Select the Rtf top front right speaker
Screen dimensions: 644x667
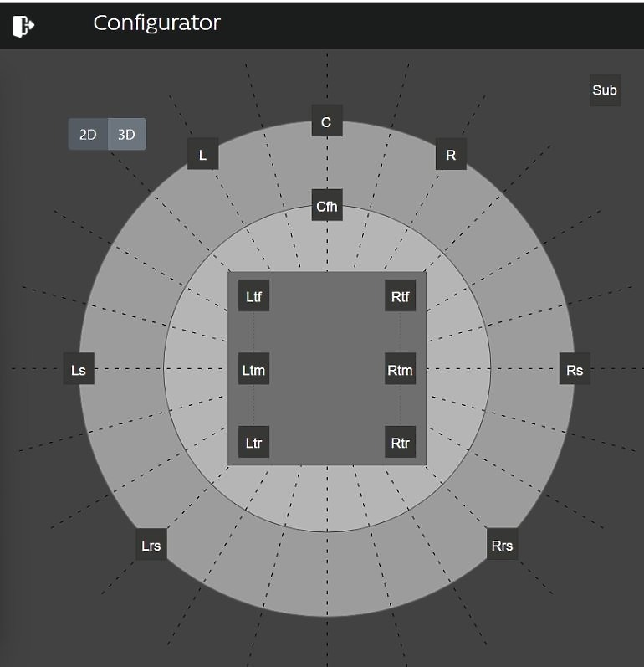coord(400,295)
